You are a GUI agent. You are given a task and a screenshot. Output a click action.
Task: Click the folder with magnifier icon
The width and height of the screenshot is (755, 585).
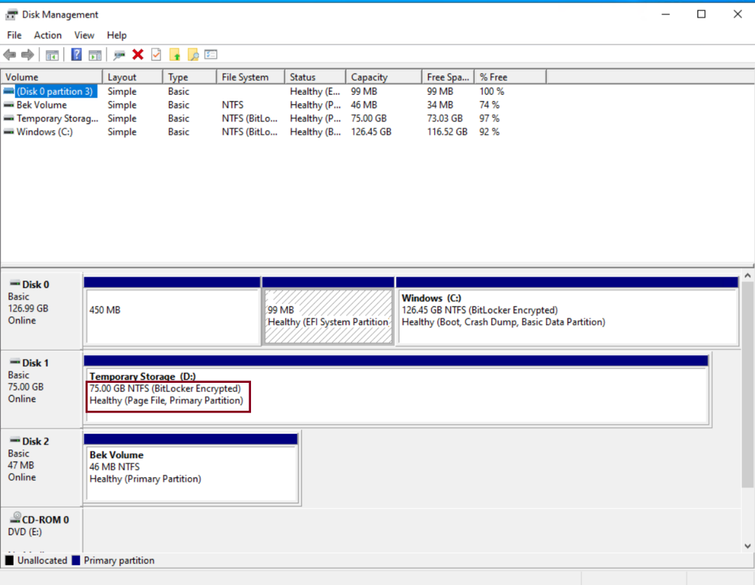(x=193, y=55)
